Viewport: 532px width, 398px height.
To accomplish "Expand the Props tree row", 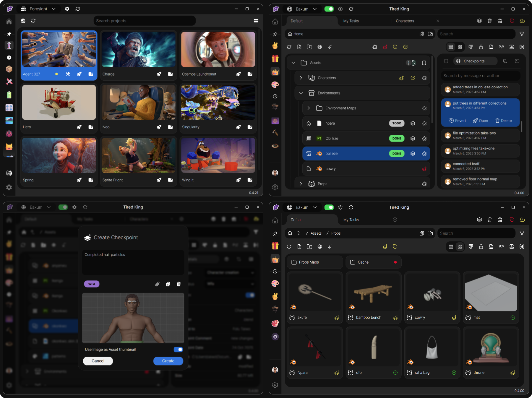I will pyautogui.click(x=301, y=184).
